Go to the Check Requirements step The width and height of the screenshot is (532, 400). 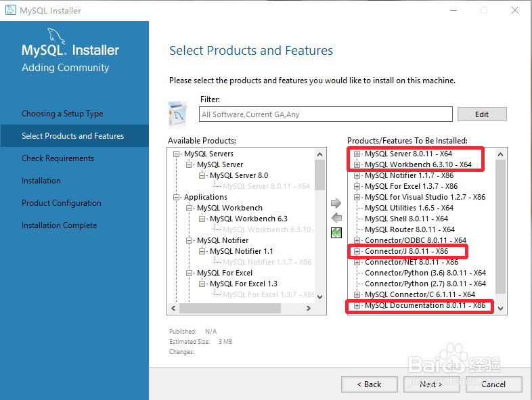tap(58, 158)
